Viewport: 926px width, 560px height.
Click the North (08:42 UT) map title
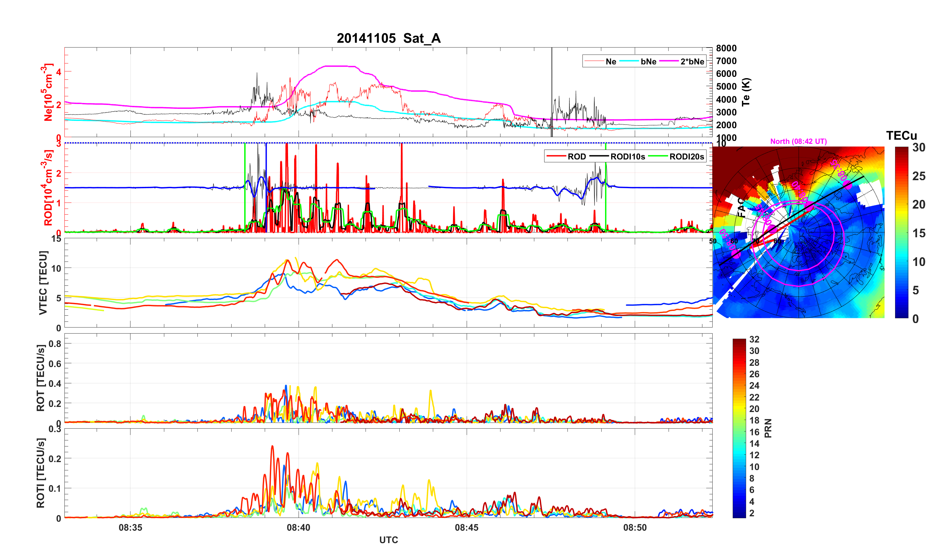point(798,141)
